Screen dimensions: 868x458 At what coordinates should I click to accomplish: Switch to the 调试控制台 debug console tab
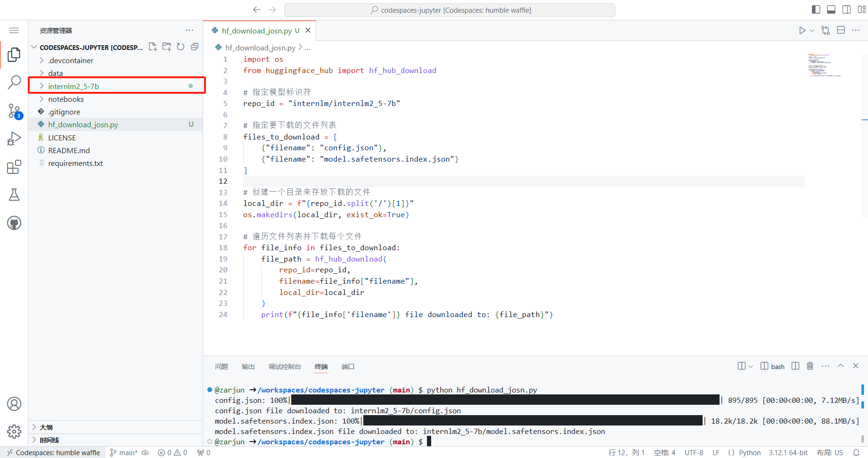pos(285,367)
